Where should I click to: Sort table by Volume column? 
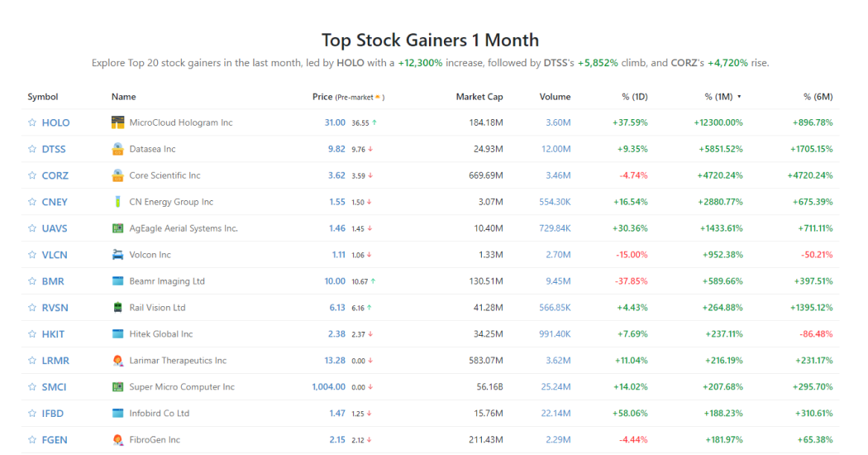tap(555, 97)
